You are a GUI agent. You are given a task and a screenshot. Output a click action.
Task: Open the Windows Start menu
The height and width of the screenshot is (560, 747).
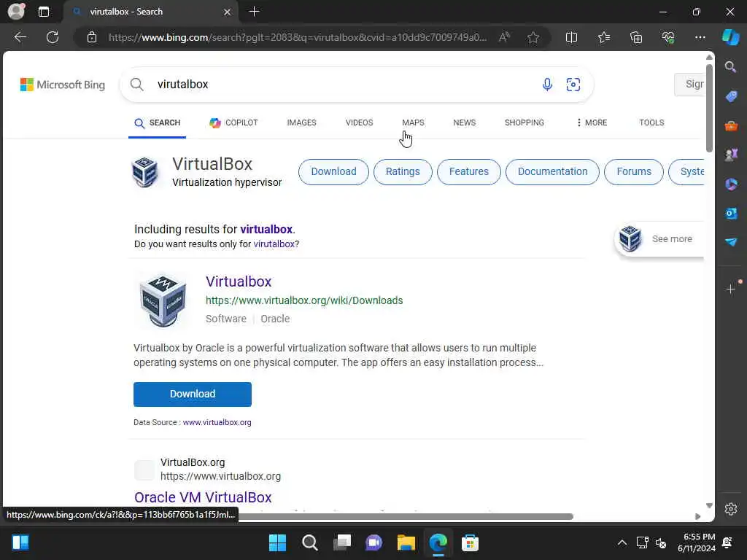click(x=277, y=542)
